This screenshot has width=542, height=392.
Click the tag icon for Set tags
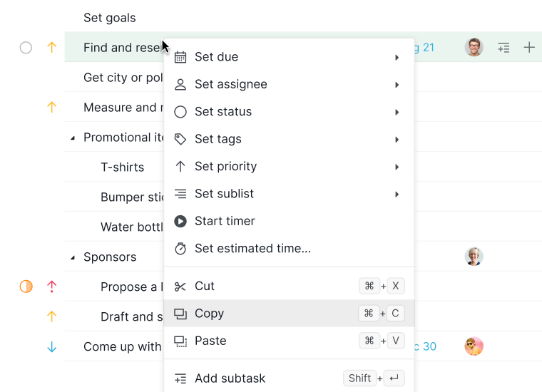pos(180,139)
